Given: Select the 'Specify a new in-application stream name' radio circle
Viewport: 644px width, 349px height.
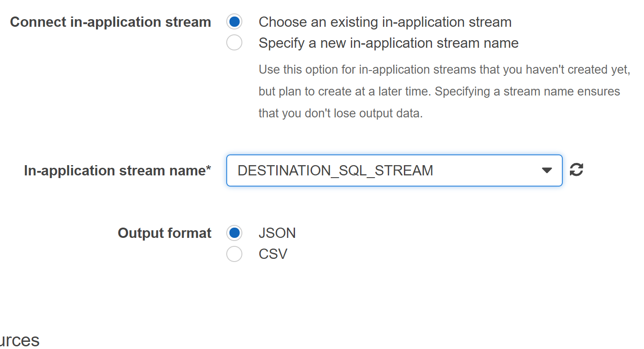Looking at the screenshot, I should [234, 43].
